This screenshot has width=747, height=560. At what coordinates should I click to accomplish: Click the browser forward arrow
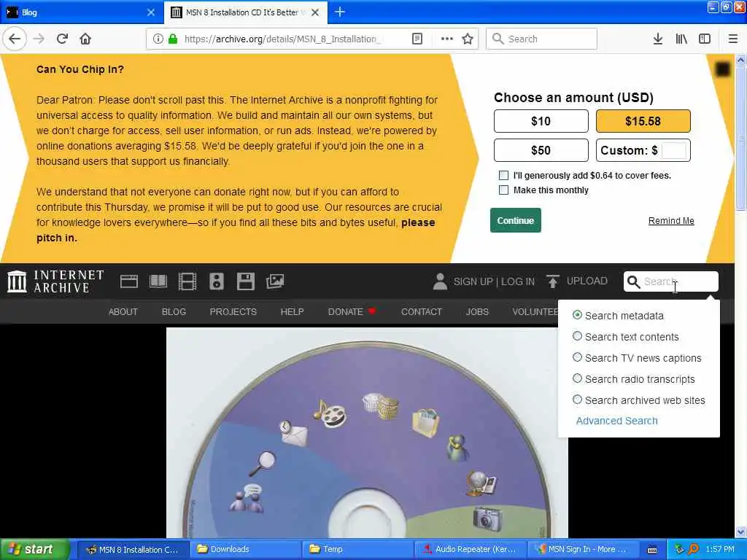point(39,39)
